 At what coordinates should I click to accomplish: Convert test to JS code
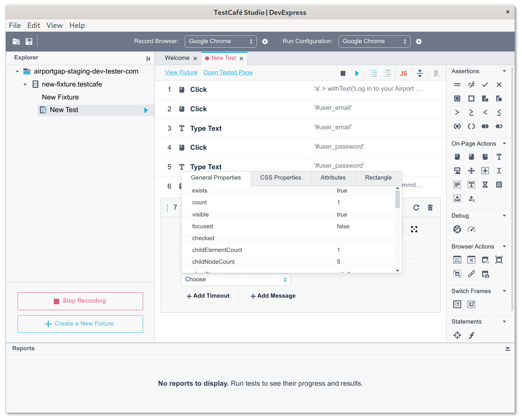click(x=403, y=73)
